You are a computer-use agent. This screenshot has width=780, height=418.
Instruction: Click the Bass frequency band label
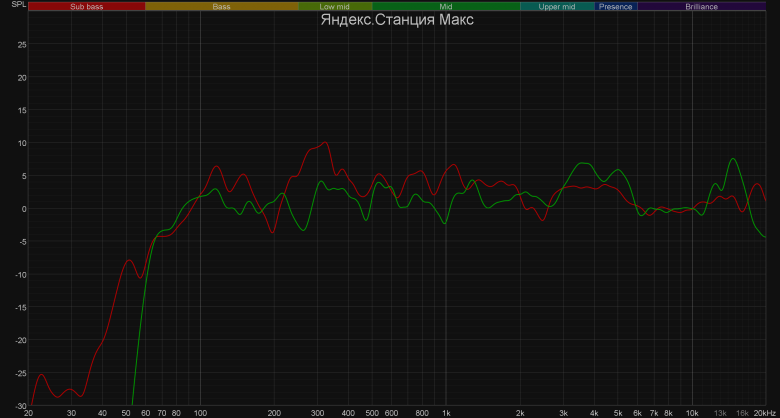(221, 7)
